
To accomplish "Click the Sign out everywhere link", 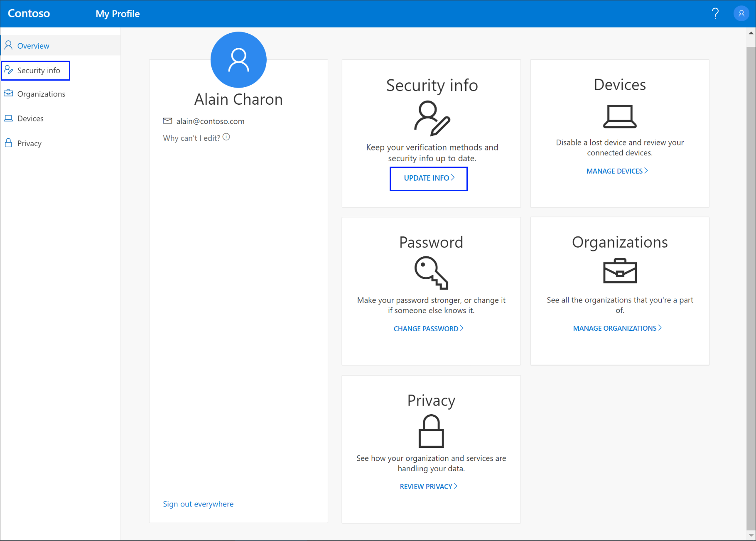I will [198, 504].
